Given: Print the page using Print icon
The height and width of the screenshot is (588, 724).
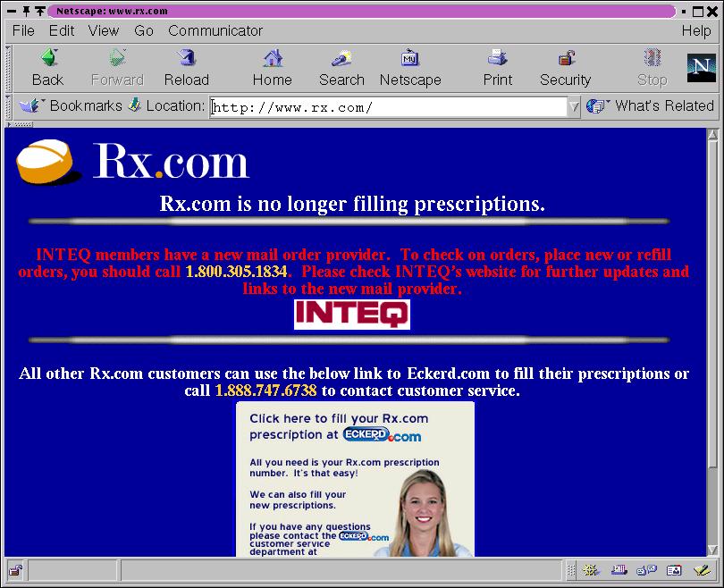Looking at the screenshot, I should tap(497, 59).
